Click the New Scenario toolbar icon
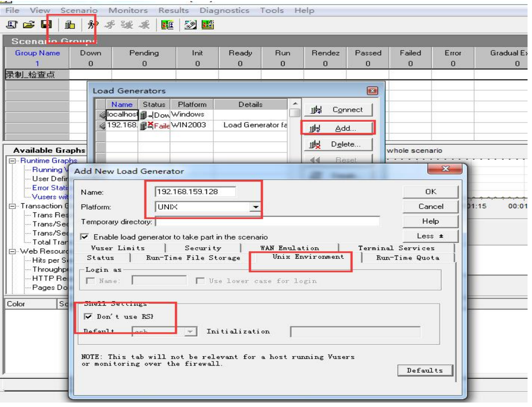This screenshot has width=532, height=407. pos(11,24)
